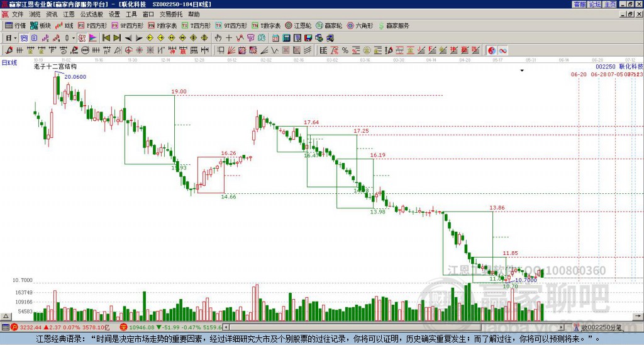Click the multicolor flag icon
The image size is (644, 345).
point(93,38)
